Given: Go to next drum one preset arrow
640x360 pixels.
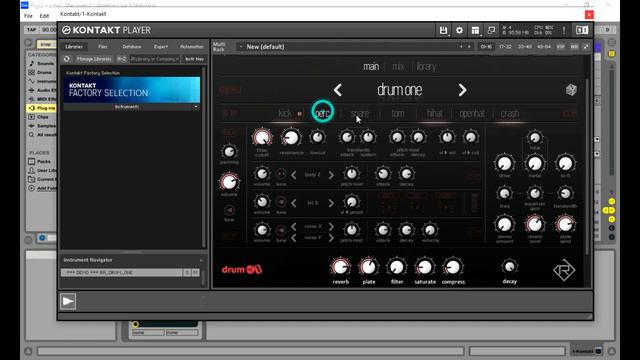Looking at the screenshot, I should (x=462, y=90).
